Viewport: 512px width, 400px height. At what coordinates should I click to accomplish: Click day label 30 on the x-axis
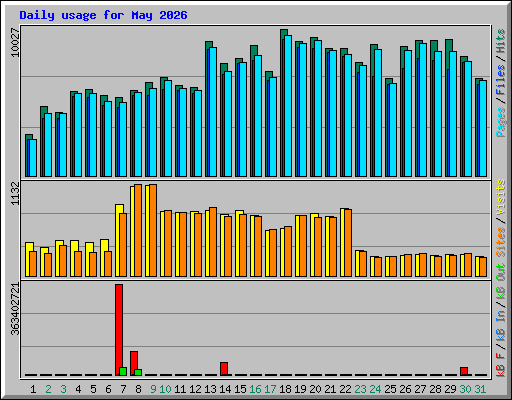coord(465,389)
